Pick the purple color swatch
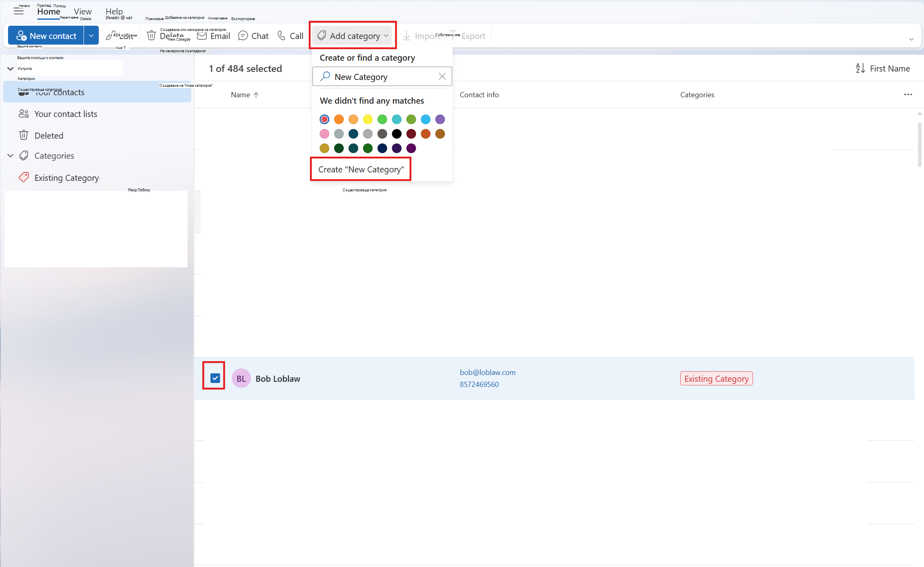Viewport: 924px width, 567px height. (440, 119)
